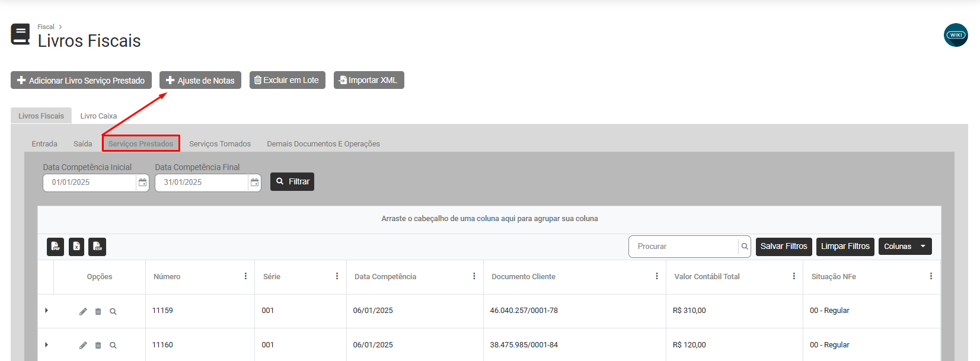Screen dimensions: 980x361
Task: Open the Número column options menu
Action: point(245,276)
